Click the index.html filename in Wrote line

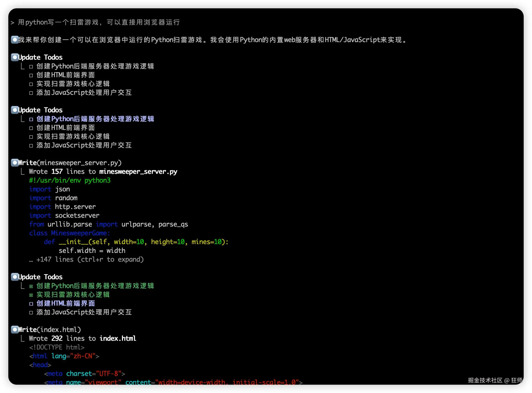click(118, 338)
